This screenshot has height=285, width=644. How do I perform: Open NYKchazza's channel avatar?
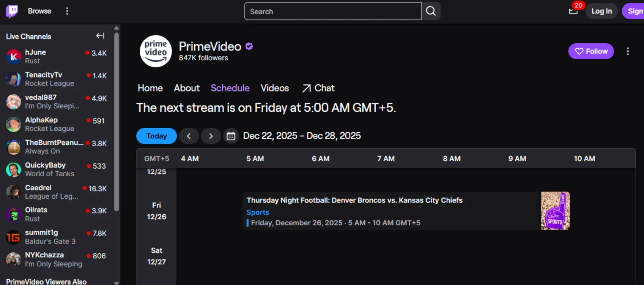coord(13,260)
